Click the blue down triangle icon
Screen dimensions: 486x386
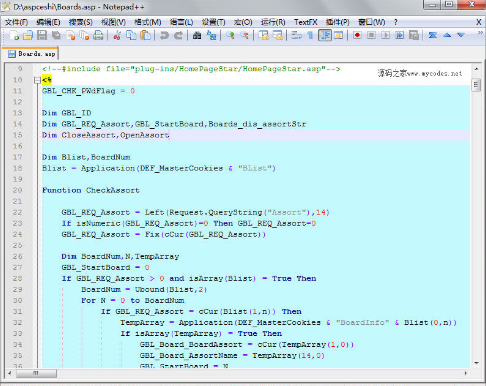coord(461,35)
